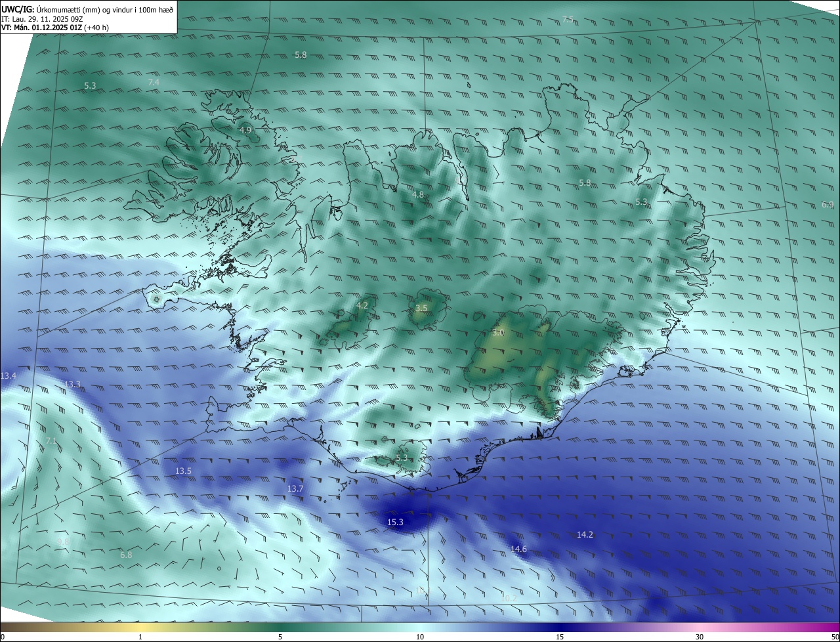Viewport: 840px width, 642px height.
Task: Click the 14.2 value label
Action: tap(585, 535)
